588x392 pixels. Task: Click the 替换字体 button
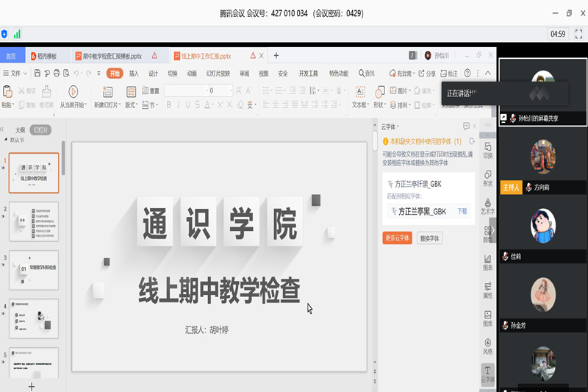429,238
